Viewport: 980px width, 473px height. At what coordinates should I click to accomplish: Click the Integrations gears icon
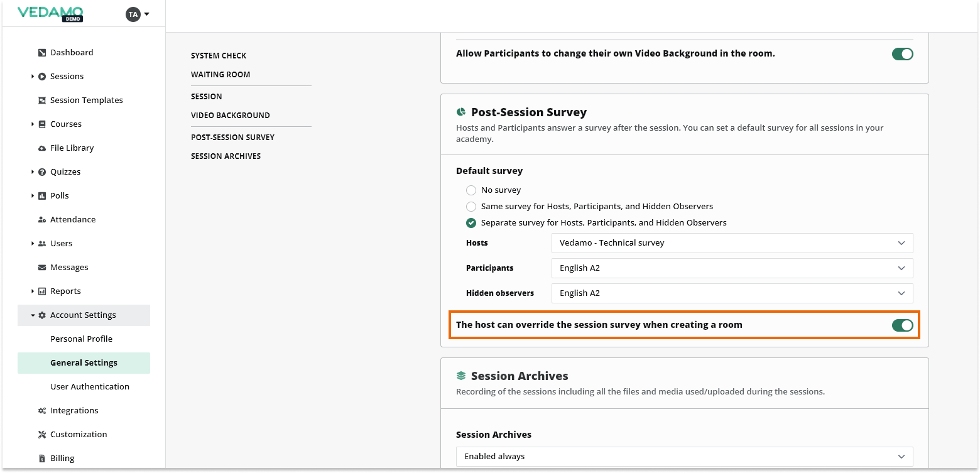coord(42,411)
